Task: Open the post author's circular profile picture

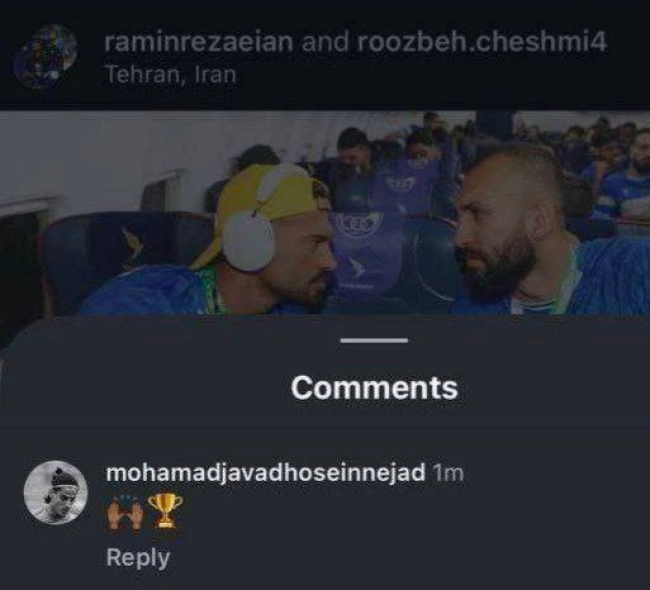Action: pos(46,57)
